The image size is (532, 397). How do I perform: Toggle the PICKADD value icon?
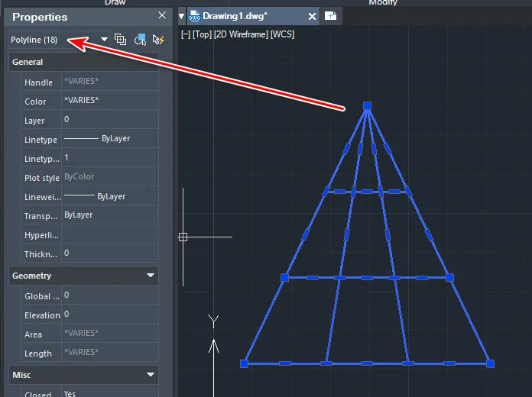pyautogui.click(x=120, y=40)
